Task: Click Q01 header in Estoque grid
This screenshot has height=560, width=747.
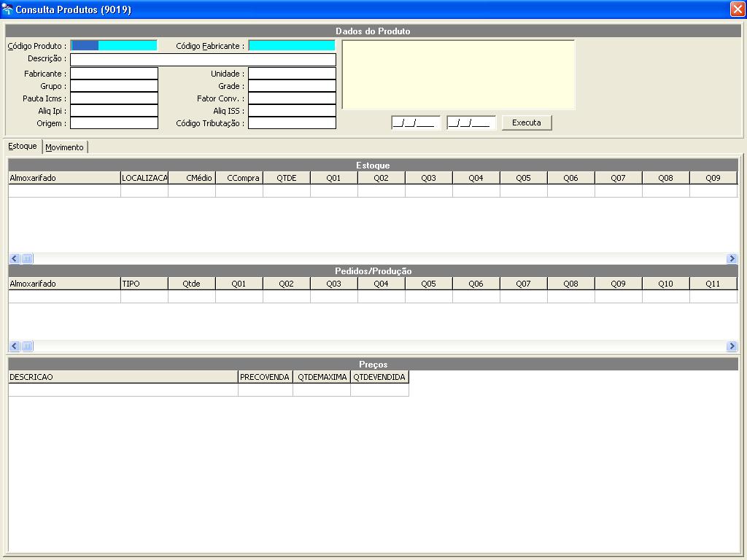Action: point(334,178)
